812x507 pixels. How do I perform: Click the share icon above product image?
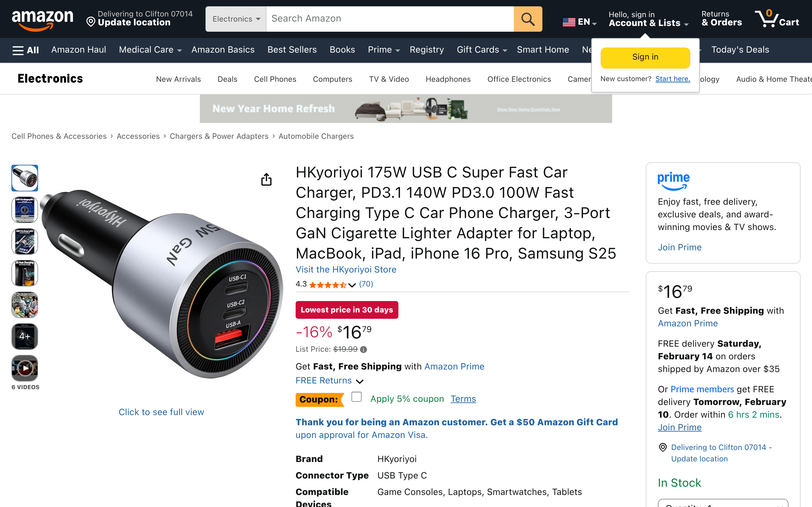pyautogui.click(x=266, y=179)
